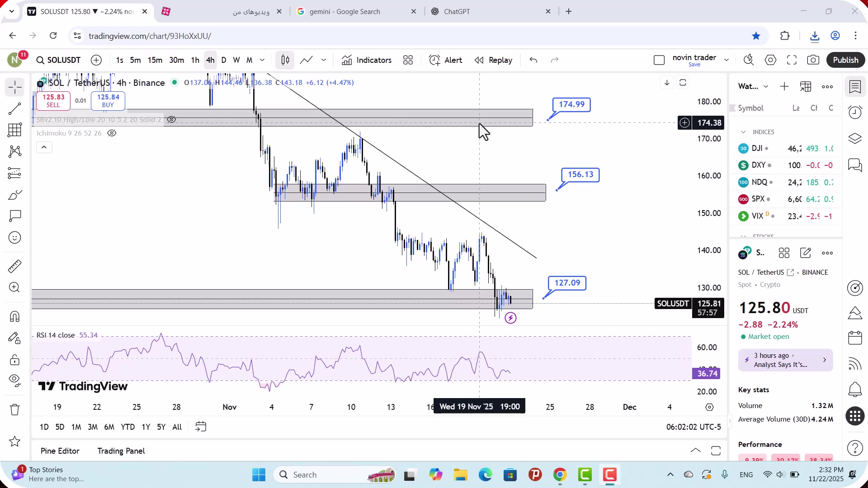
Task: Open the Analyst Says news item
Action: click(x=785, y=360)
